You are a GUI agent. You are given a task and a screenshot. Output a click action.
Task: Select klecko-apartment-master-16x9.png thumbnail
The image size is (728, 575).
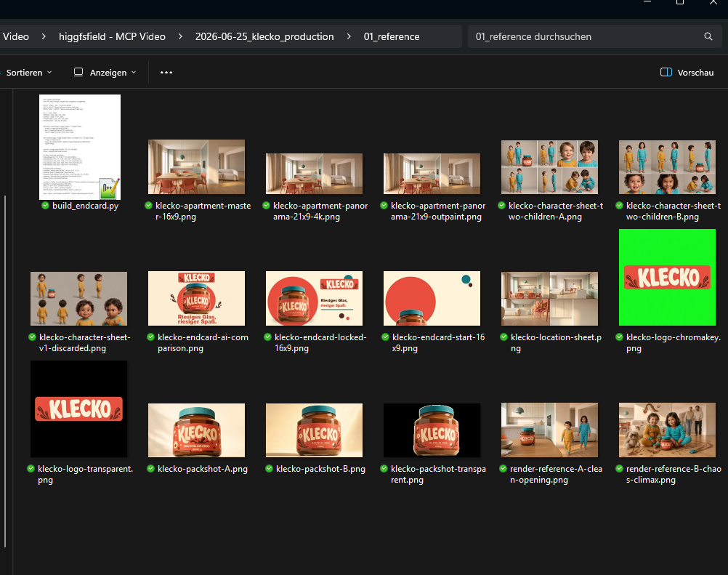click(x=196, y=166)
